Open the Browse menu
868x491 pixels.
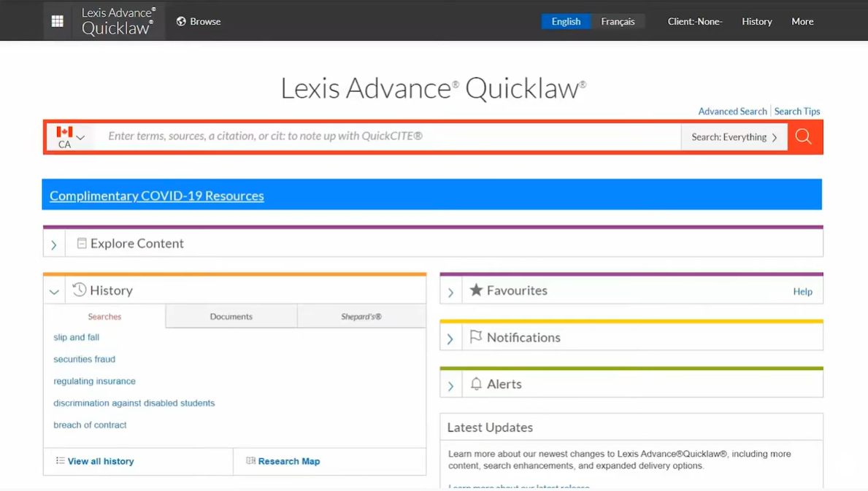[199, 21]
